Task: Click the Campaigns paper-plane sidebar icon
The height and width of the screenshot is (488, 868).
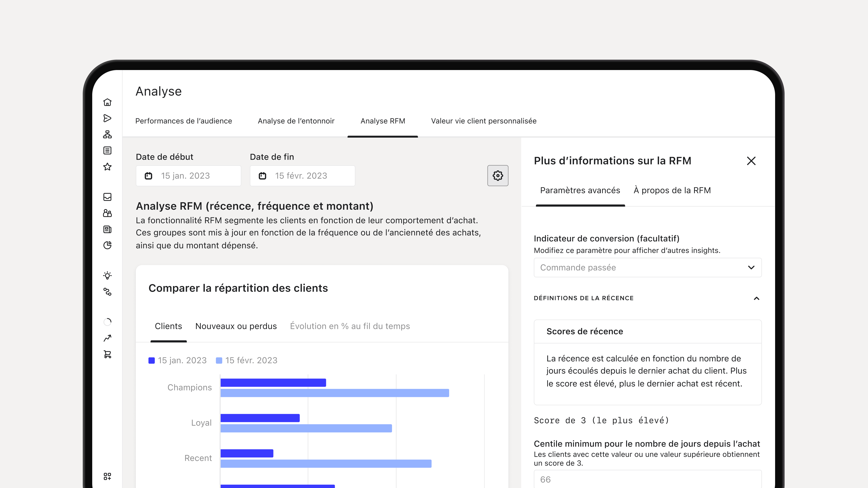Action: (x=107, y=118)
